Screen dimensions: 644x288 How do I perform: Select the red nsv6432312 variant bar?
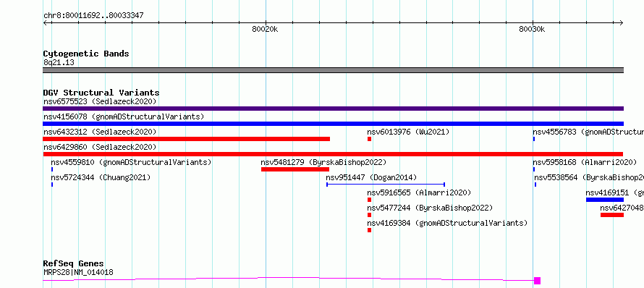187,139
